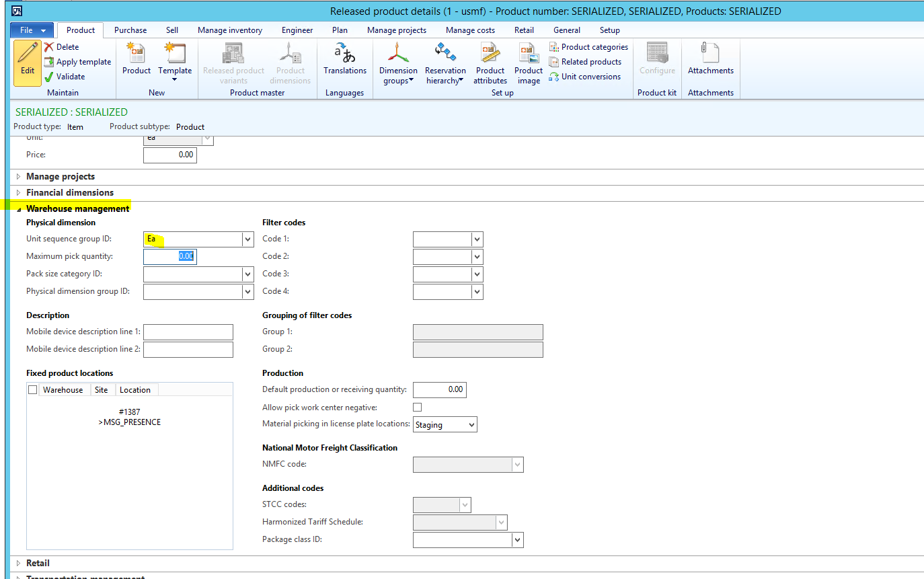Open Product attributes icon

[x=490, y=52]
